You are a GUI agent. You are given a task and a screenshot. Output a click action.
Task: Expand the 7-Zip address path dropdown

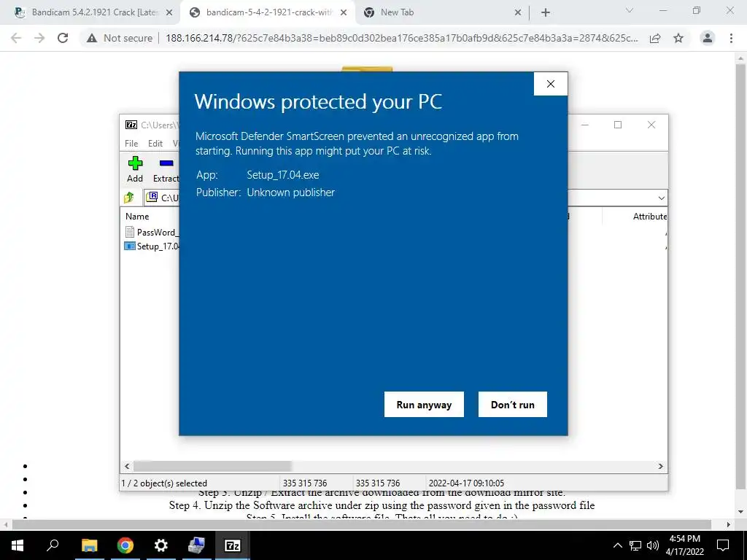point(661,198)
